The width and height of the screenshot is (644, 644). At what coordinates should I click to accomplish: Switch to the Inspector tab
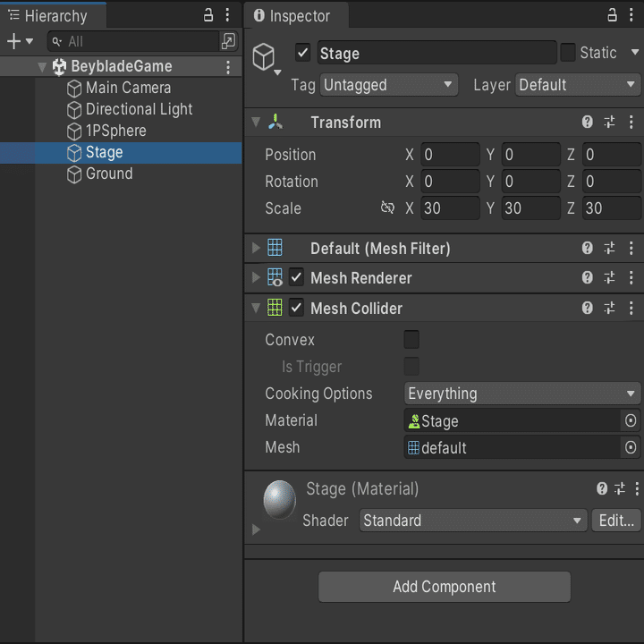(x=292, y=16)
